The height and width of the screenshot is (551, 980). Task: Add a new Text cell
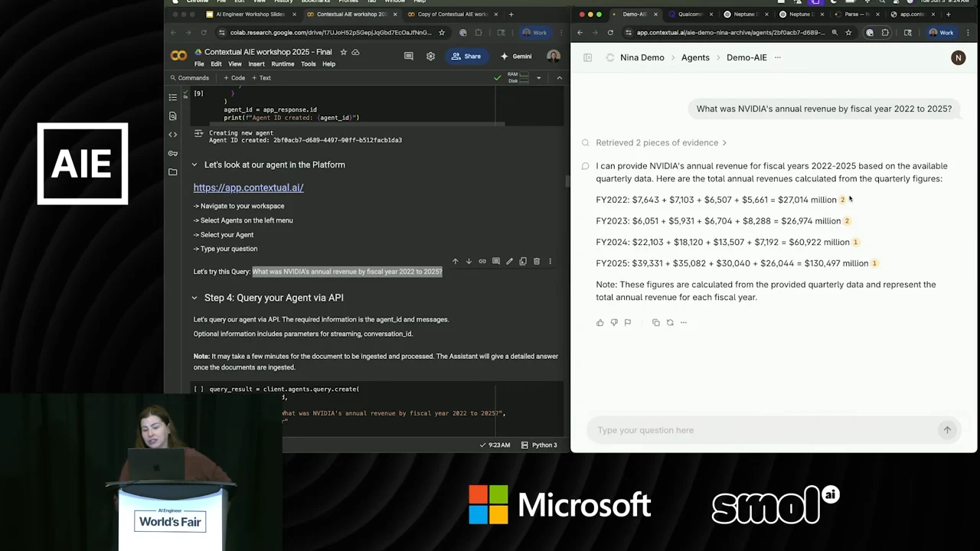pos(261,78)
